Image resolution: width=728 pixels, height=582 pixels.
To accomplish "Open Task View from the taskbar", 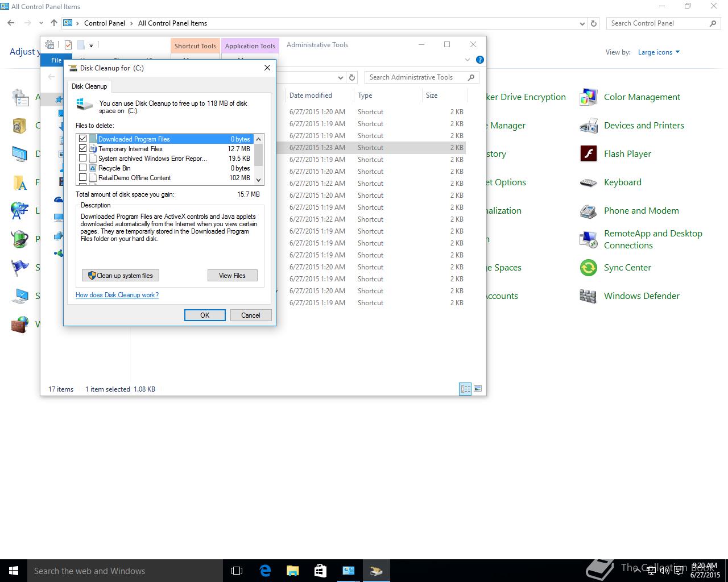I will (x=237, y=571).
